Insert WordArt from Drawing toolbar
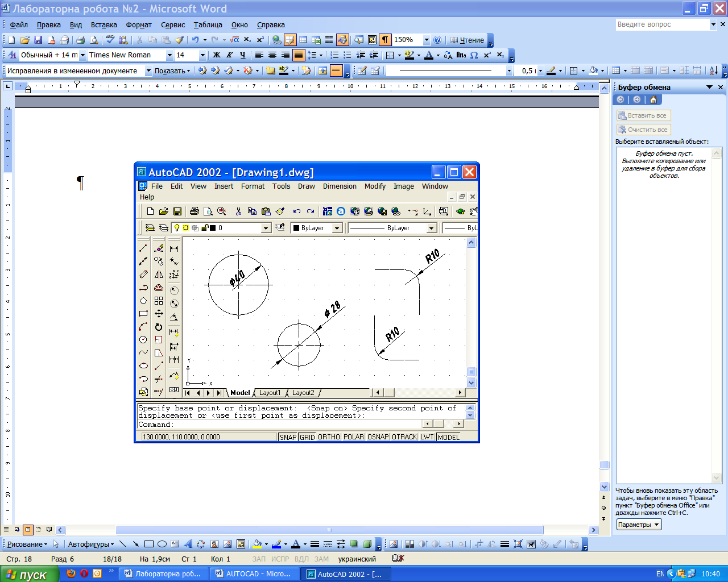This screenshot has height=582, width=728. [x=188, y=544]
